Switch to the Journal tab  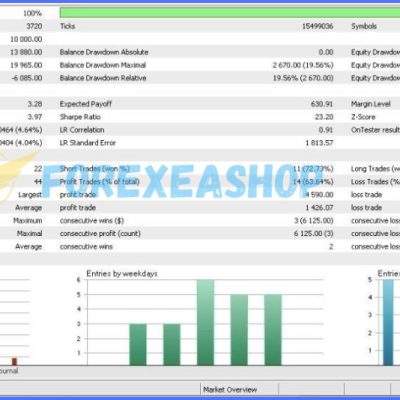click(9, 371)
